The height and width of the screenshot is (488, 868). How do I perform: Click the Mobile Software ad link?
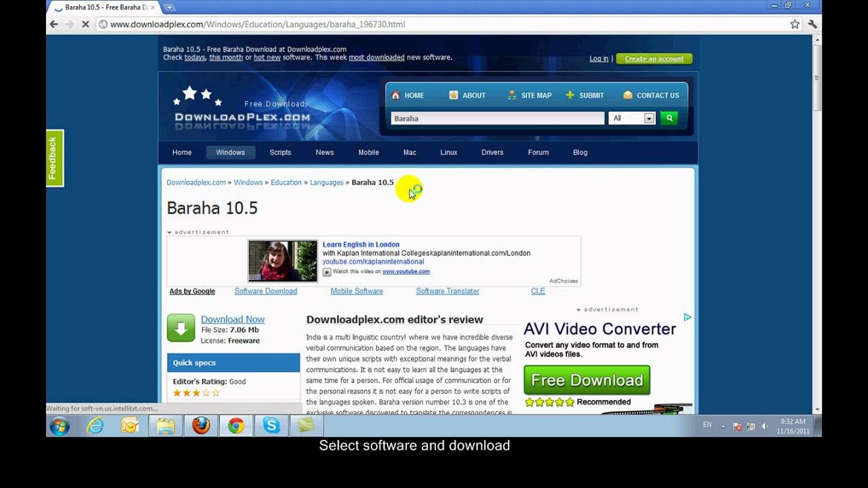point(357,291)
